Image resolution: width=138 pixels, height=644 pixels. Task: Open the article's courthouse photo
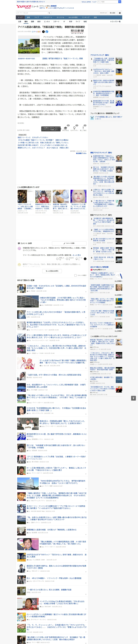tap(29, 46)
